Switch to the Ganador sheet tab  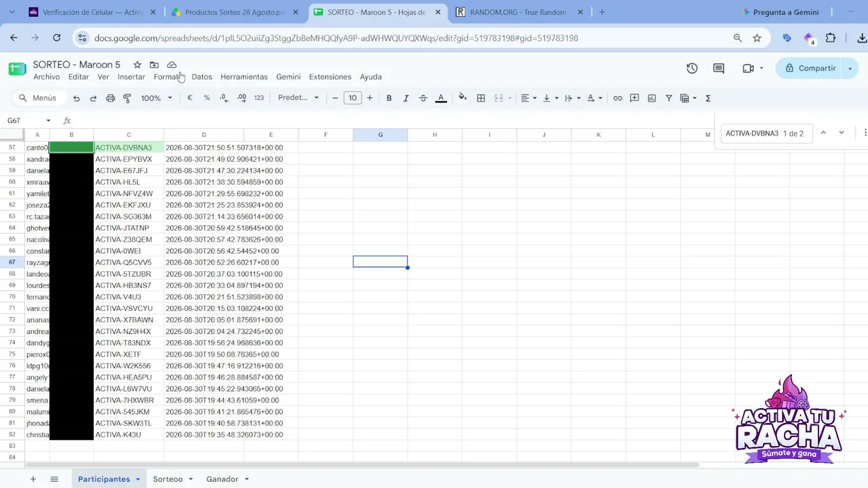pos(222,479)
